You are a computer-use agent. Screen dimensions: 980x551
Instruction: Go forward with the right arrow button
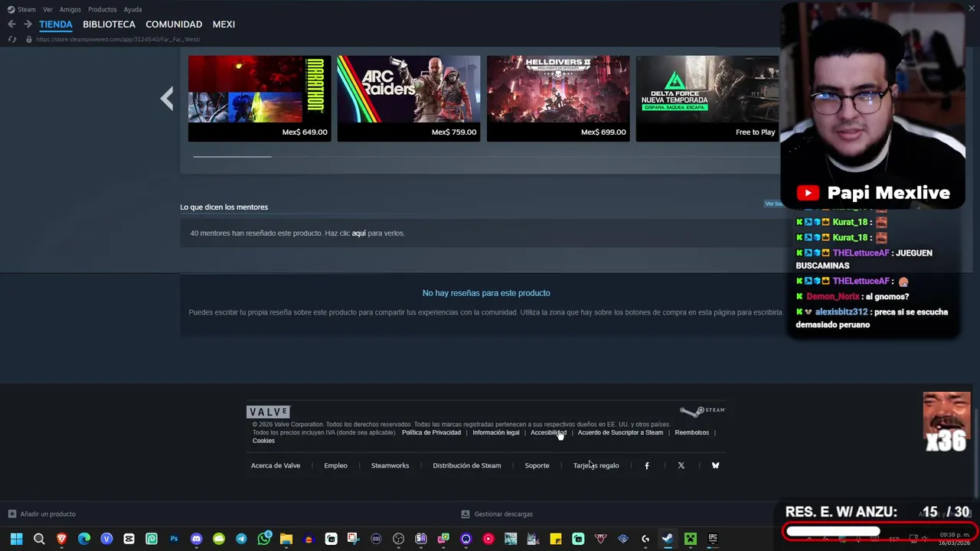(28, 24)
